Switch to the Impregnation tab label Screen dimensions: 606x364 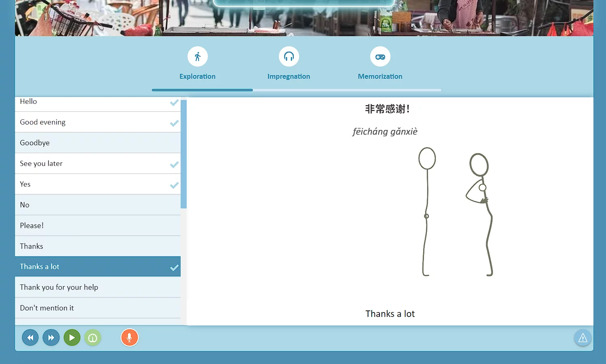[289, 76]
